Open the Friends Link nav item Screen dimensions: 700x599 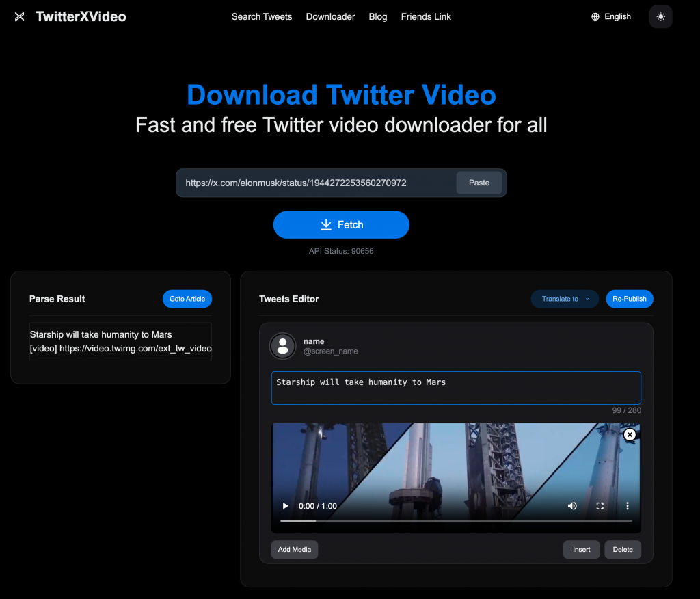point(426,16)
